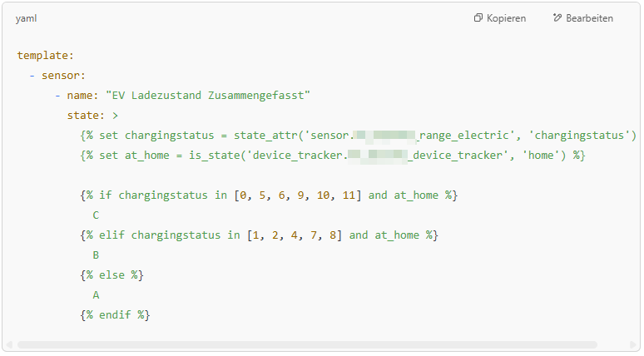The height and width of the screenshot is (356, 644).
Task: Click the 'sensor:' key in code
Action: click(x=63, y=76)
